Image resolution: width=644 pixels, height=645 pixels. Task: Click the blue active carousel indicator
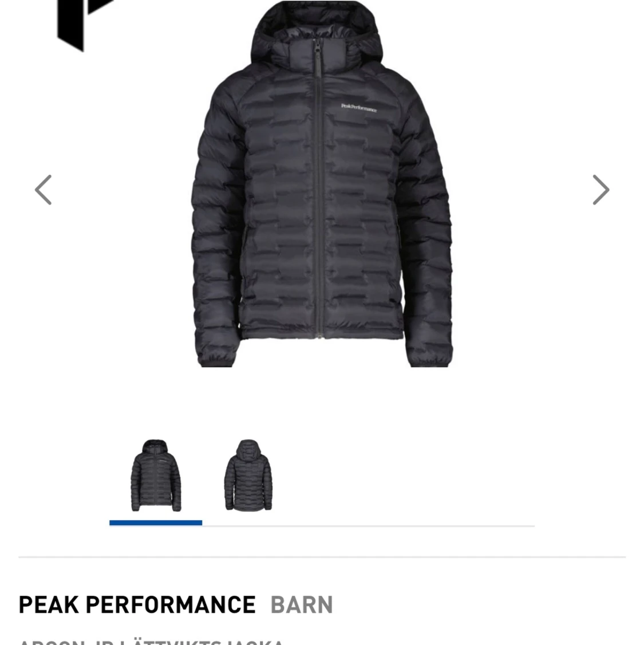pos(156,523)
